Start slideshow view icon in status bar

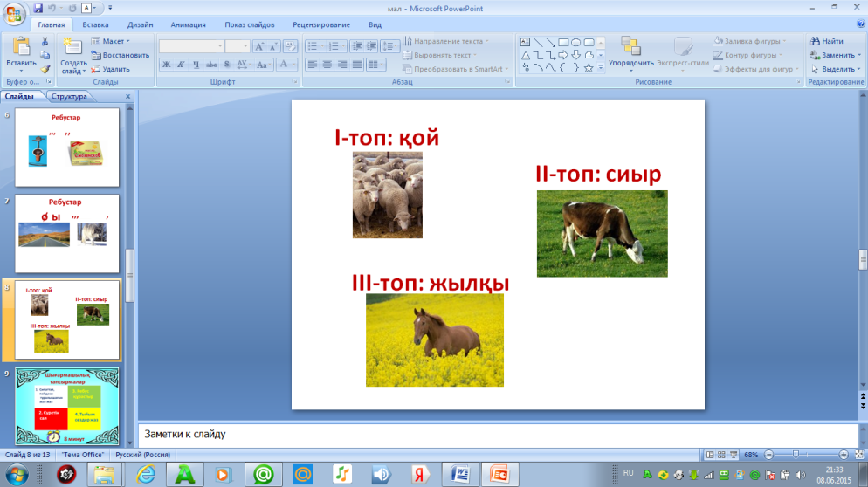pyautogui.click(x=734, y=455)
